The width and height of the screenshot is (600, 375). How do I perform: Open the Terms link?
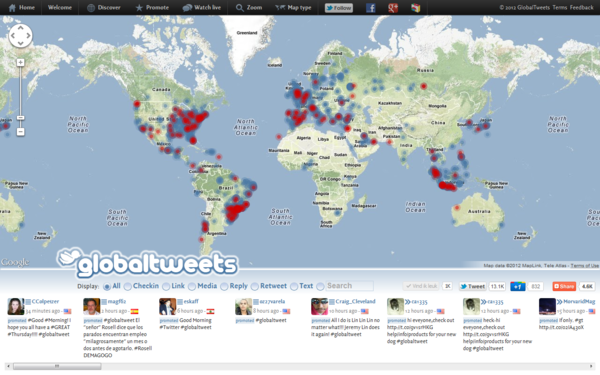pyautogui.click(x=560, y=7)
